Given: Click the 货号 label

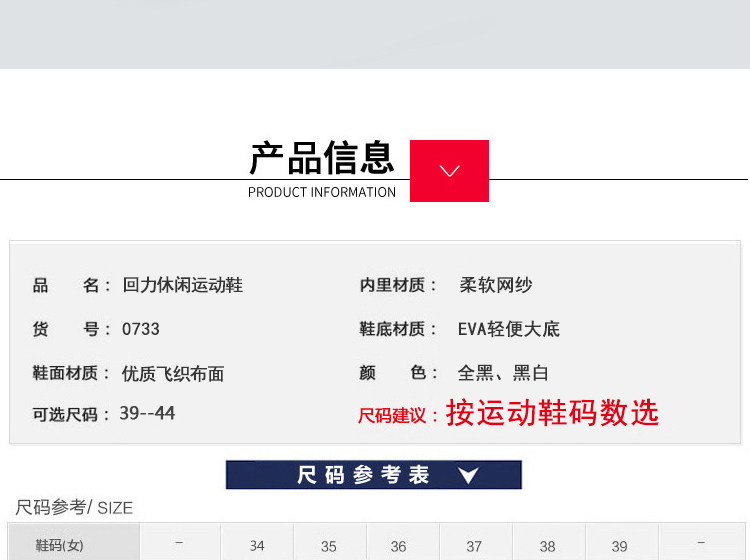Looking at the screenshot, I should (72, 329).
